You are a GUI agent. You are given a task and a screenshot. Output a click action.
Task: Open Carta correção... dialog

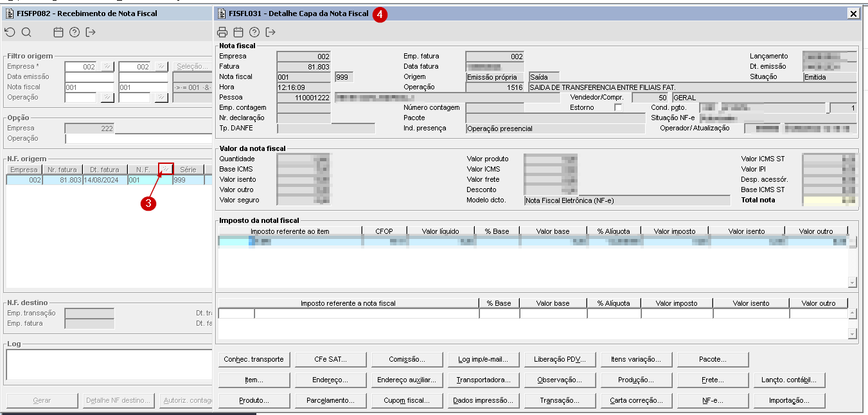pyautogui.click(x=636, y=400)
